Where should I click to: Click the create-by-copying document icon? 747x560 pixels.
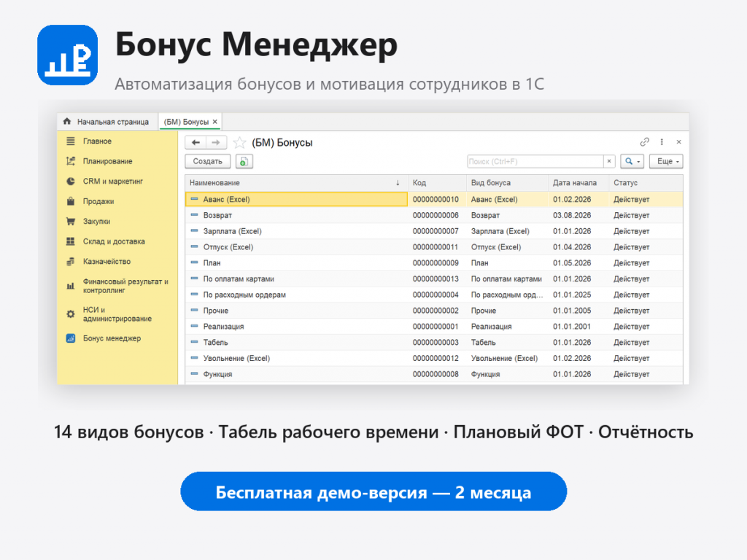tap(244, 161)
